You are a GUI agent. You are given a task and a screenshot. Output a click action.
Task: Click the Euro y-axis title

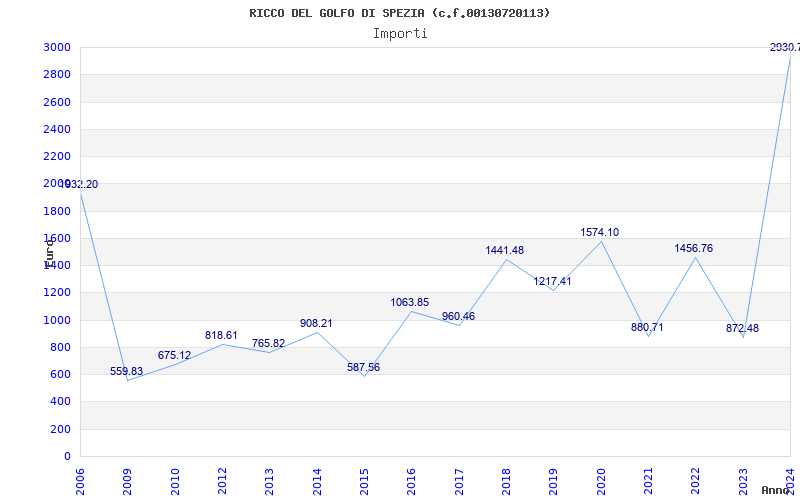point(49,253)
